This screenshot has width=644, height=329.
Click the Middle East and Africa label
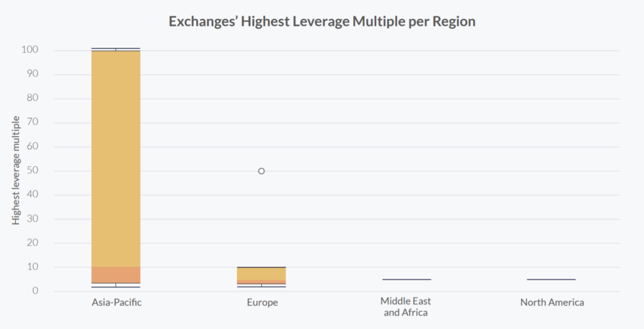point(406,307)
